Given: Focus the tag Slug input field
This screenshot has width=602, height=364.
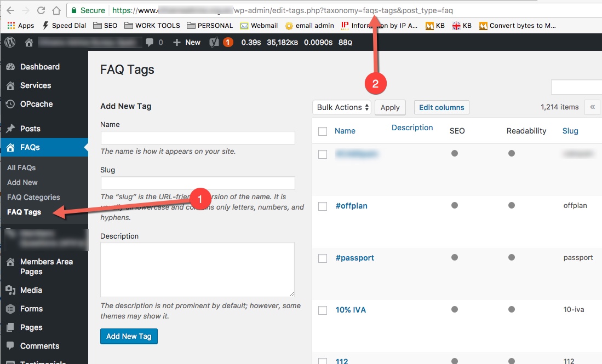Looking at the screenshot, I should pyautogui.click(x=198, y=183).
